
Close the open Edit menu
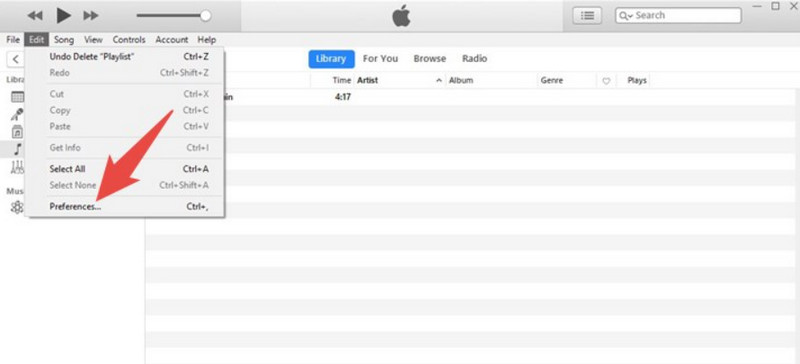click(x=37, y=39)
